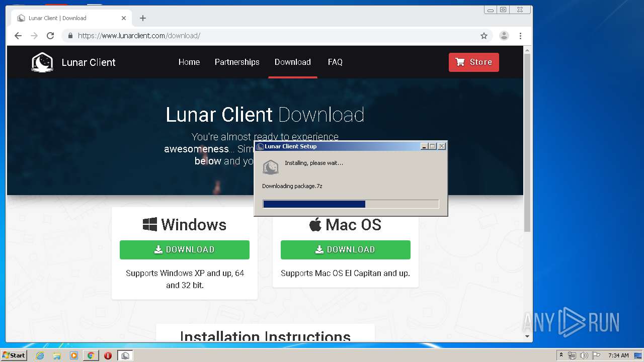Go to the Home navigation item
Image resolution: width=644 pixels, height=362 pixels.
click(x=189, y=62)
